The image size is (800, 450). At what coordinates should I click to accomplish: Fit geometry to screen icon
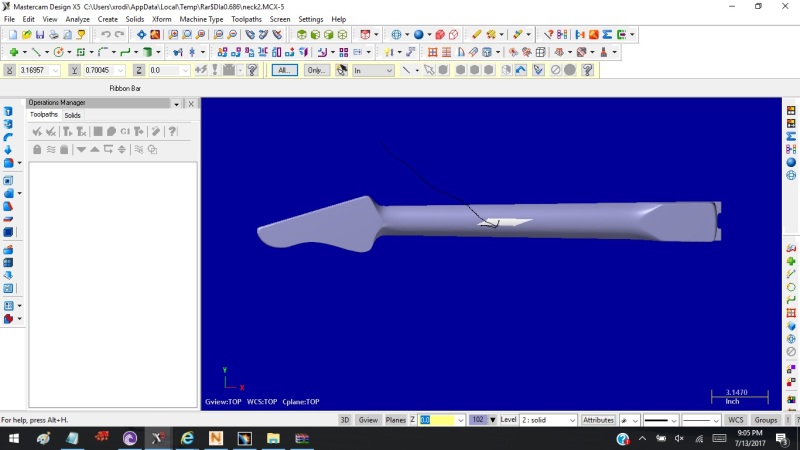141,35
